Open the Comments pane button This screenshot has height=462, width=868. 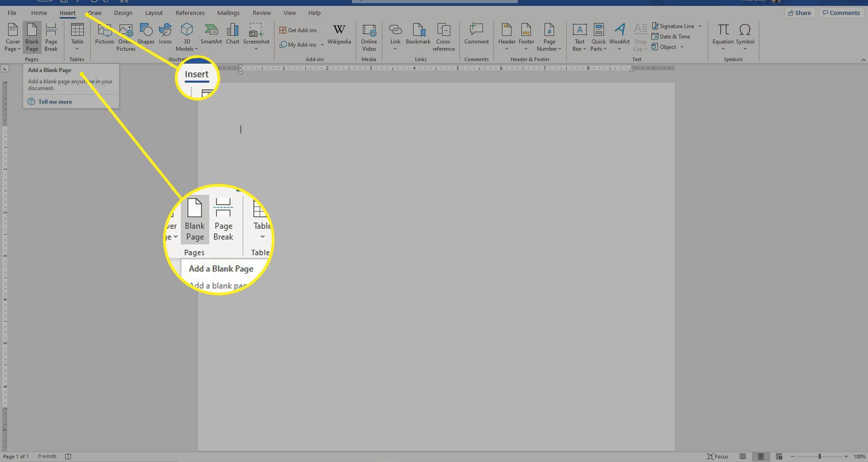click(x=841, y=13)
